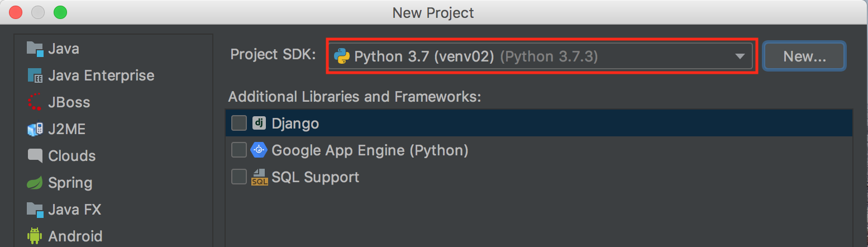Click the red JBoss icon
This screenshot has height=247, width=868.
35,102
